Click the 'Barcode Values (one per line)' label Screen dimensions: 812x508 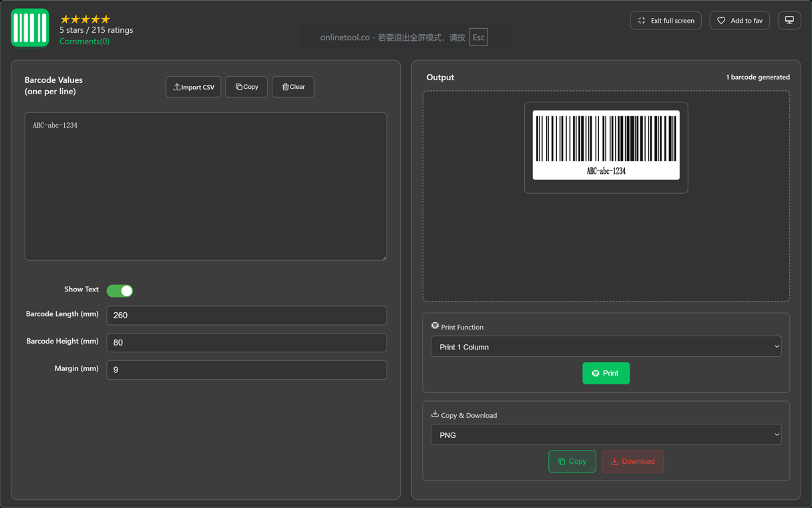click(53, 86)
